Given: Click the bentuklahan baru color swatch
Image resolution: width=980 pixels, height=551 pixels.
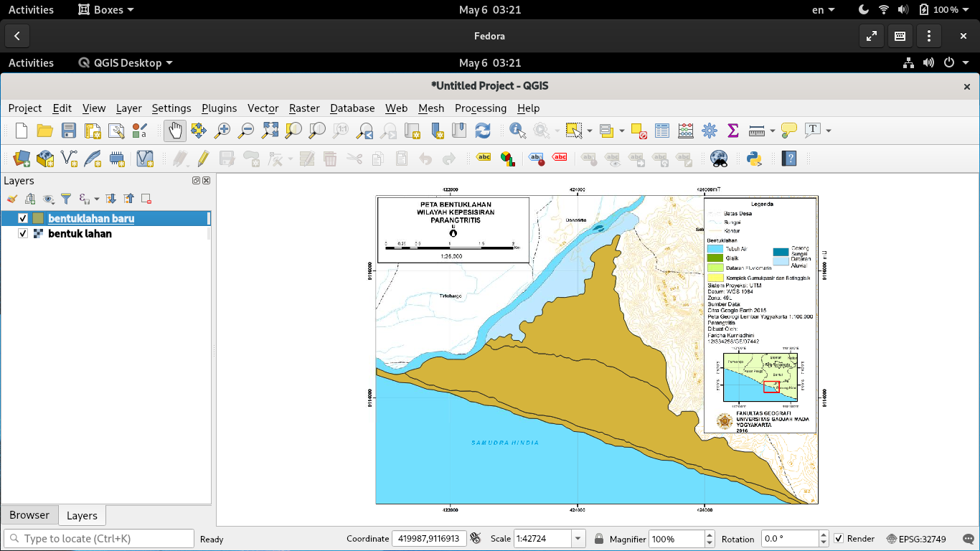Looking at the screenshot, I should [38, 218].
